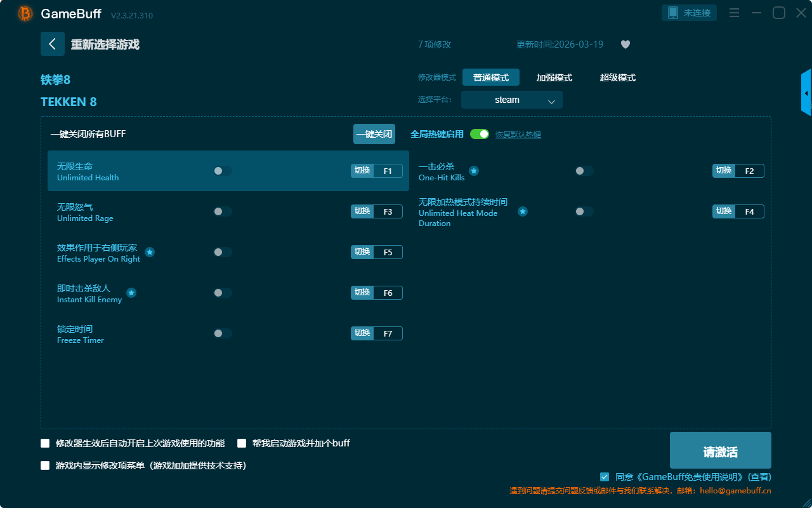Open the steam platform dropdown
Image resolution: width=812 pixels, height=508 pixels.
[511, 100]
